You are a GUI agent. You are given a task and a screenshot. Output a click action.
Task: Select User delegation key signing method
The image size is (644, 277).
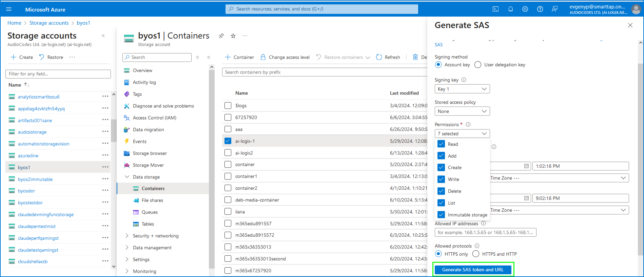[x=477, y=65]
